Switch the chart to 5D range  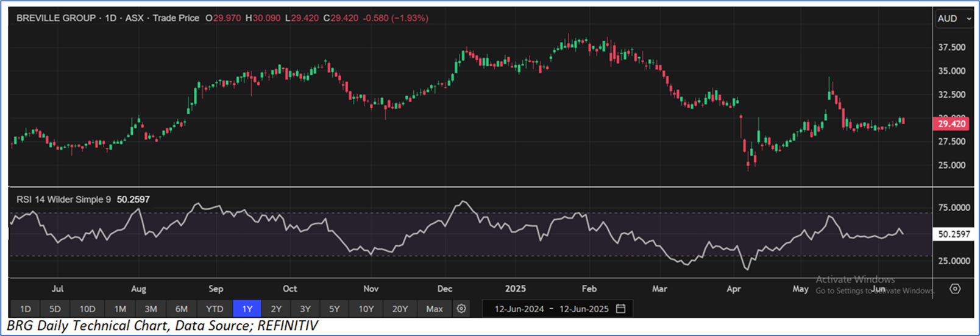click(x=55, y=309)
